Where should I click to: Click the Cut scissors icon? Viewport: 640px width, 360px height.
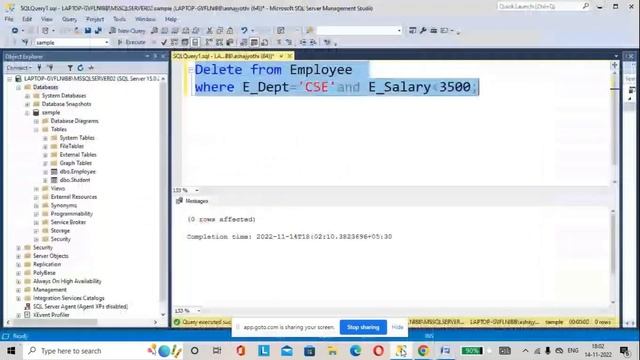pyautogui.click(x=209, y=31)
